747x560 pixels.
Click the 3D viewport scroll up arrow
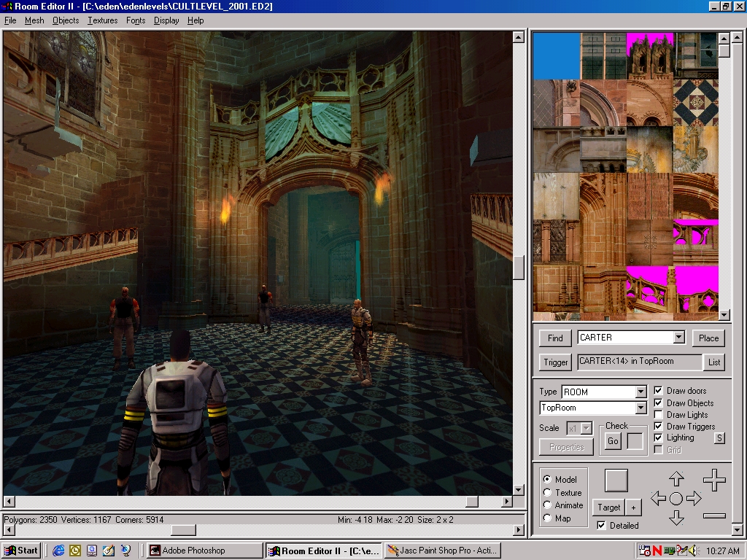(x=519, y=36)
